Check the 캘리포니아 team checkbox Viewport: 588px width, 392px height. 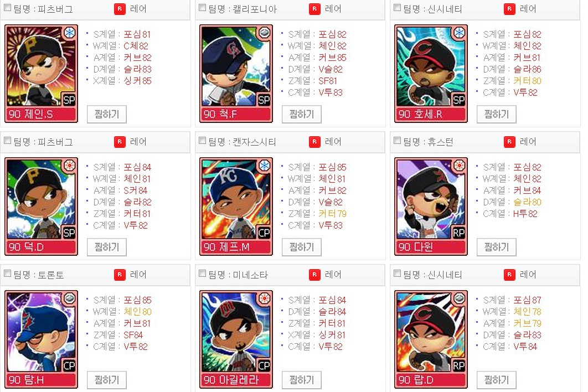[202, 8]
